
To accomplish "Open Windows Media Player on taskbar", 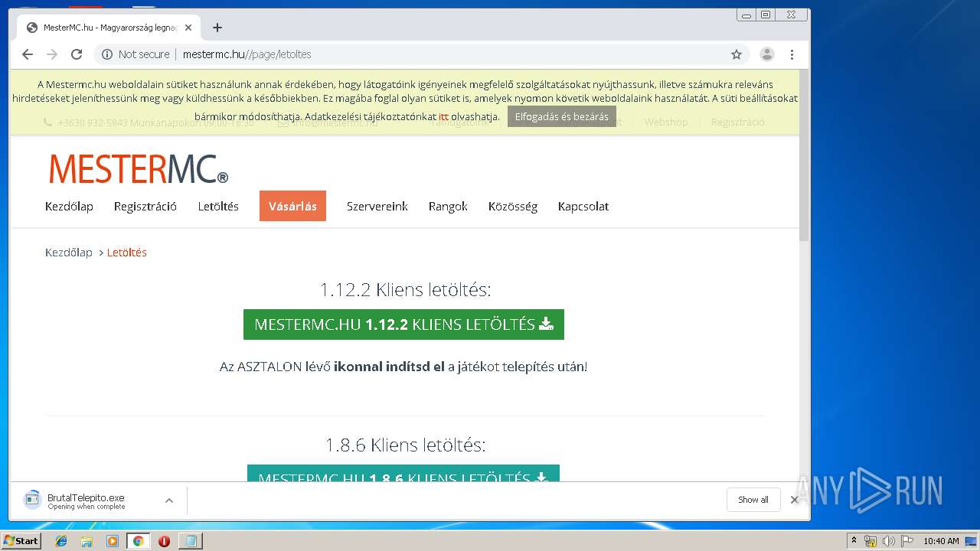I will click(113, 541).
